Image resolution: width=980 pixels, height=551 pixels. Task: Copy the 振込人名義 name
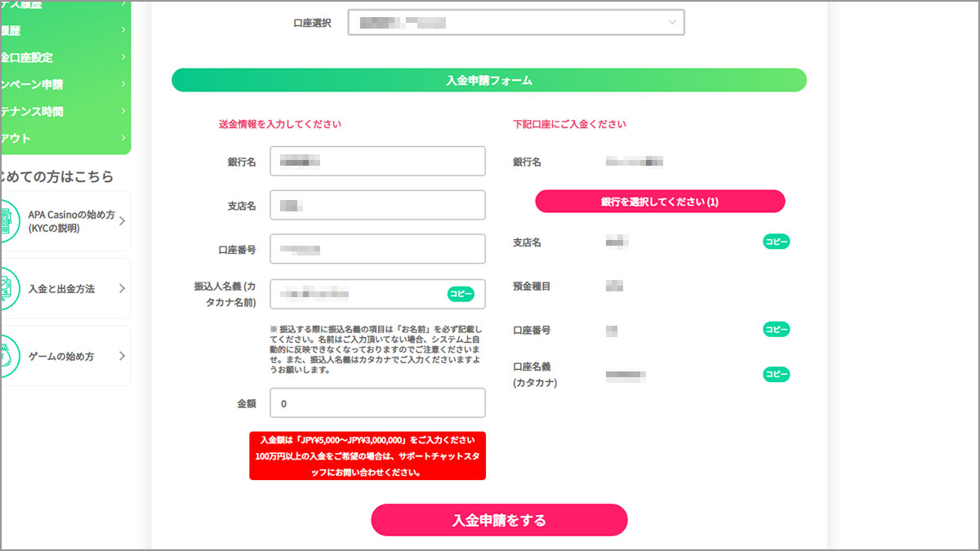click(461, 293)
